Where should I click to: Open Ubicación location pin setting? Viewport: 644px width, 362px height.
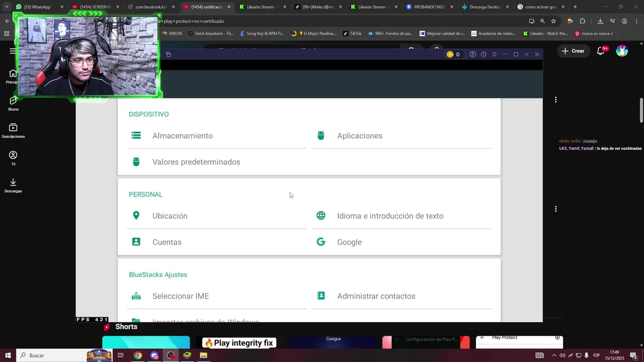pos(136,216)
